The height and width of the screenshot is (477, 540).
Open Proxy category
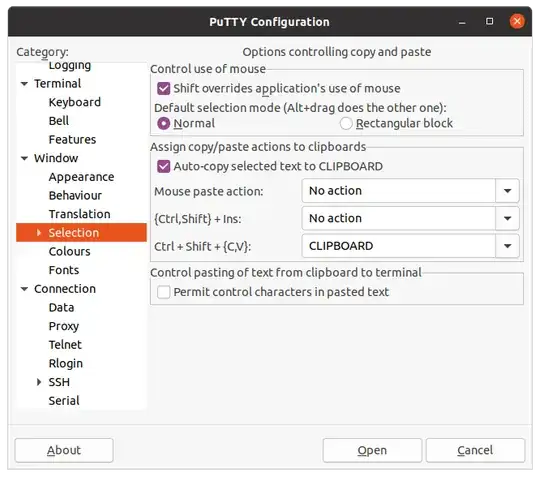click(x=64, y=326)
